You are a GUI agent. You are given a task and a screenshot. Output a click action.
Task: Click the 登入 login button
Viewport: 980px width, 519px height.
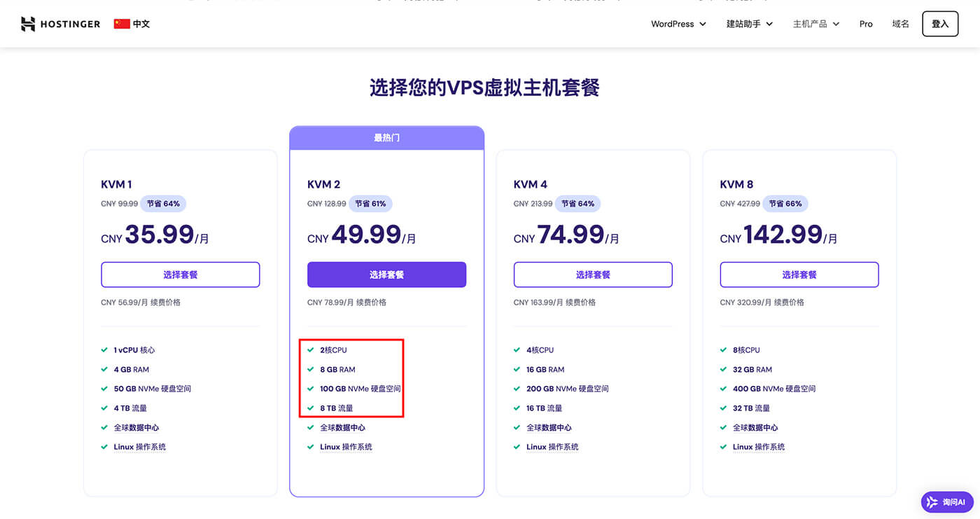click(940, 24)
